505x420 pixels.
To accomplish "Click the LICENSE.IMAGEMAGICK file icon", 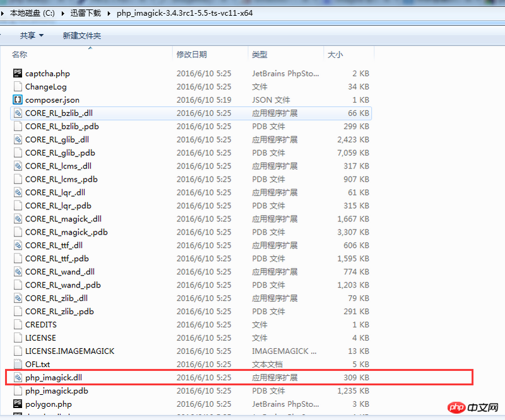I will tap(18, 351).
